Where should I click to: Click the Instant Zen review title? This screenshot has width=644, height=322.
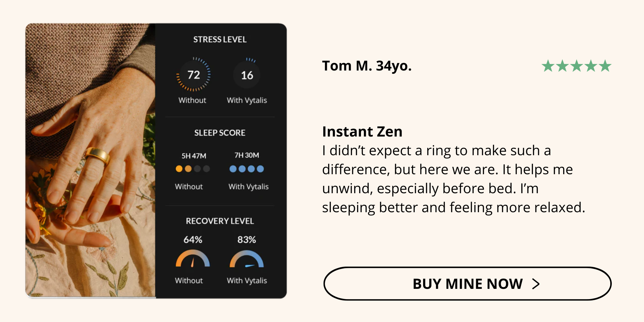pos(362,132)
